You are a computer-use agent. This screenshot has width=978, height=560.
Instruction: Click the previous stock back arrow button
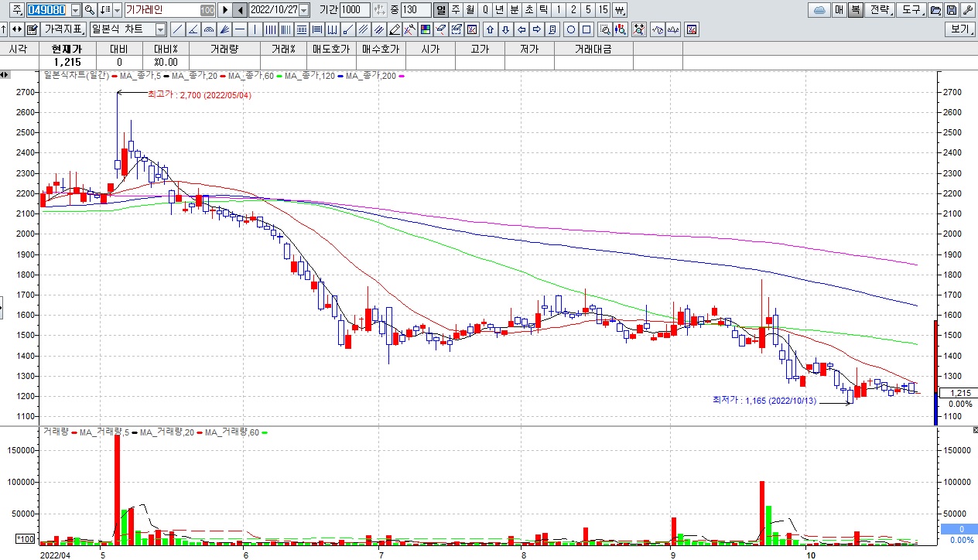point(240,10)
